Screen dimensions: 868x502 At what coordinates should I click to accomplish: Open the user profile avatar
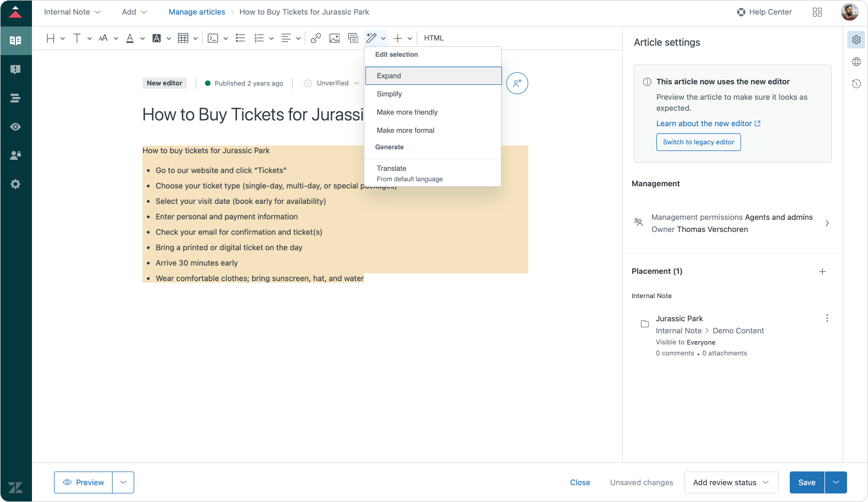pos(849,12)
